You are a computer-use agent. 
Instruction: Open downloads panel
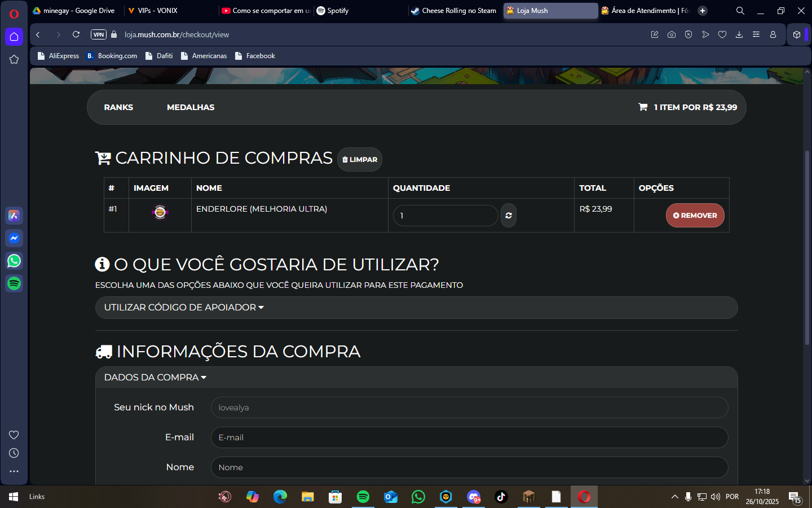tap(739, 34)
